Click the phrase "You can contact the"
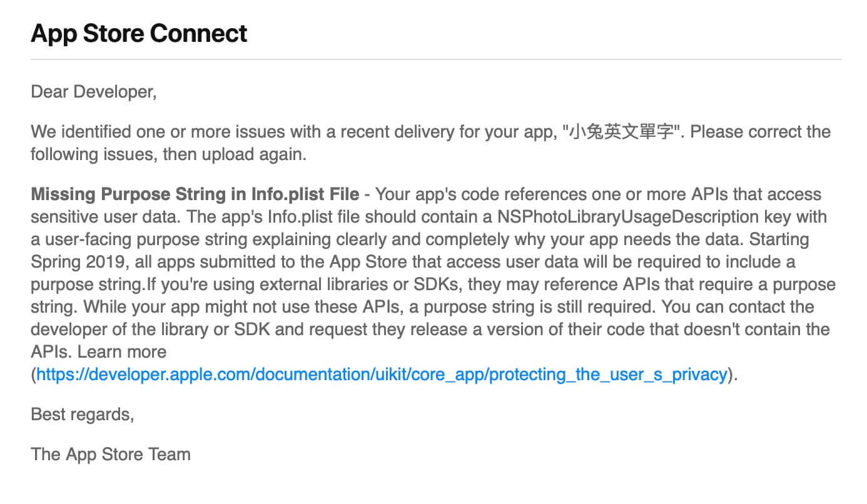Screen dimensions: 867x504 coord(738,307)
